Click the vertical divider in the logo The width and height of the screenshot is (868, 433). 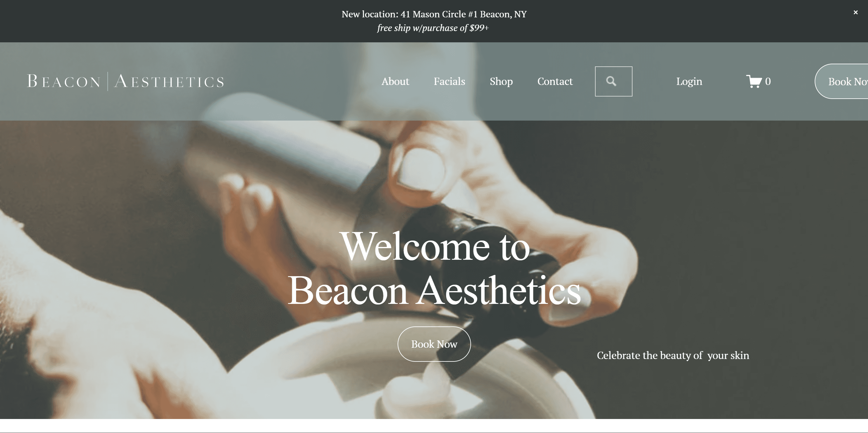[x=108, y=81]
